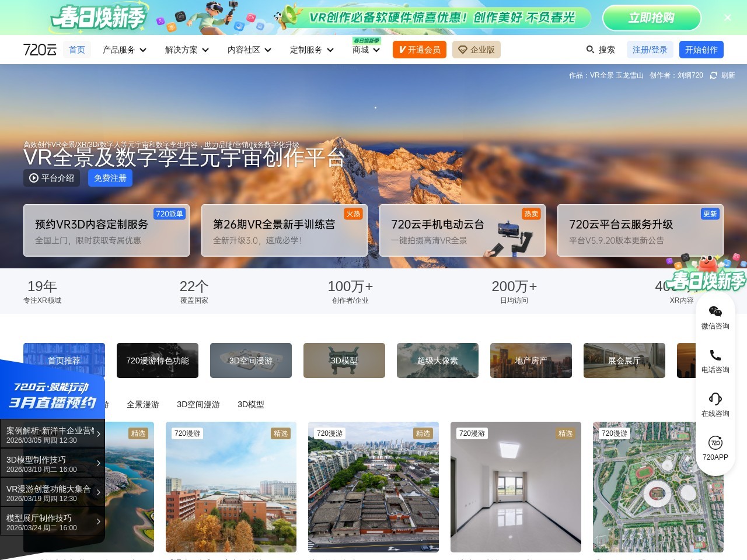Click the search magnifier icon
The width and height of the screenshot is (747, 560).
pyautogui.click(x=591, y=50)
